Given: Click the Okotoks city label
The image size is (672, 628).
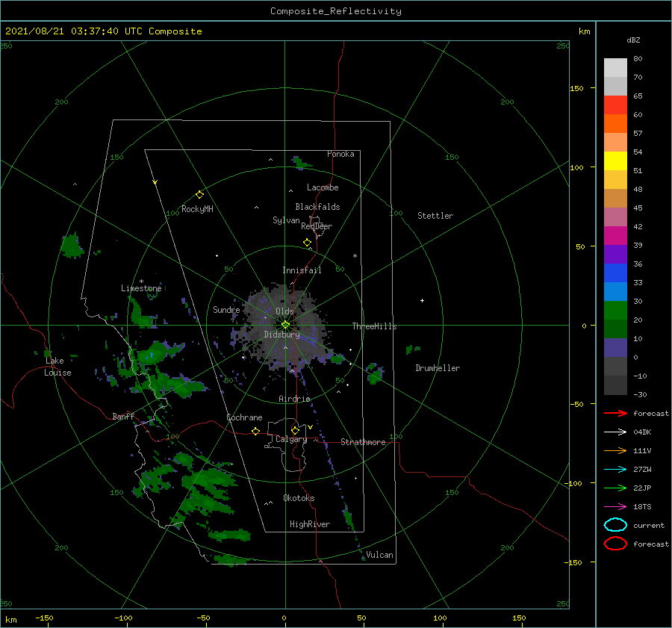Looking at the screenshot, I should [299, 498].
